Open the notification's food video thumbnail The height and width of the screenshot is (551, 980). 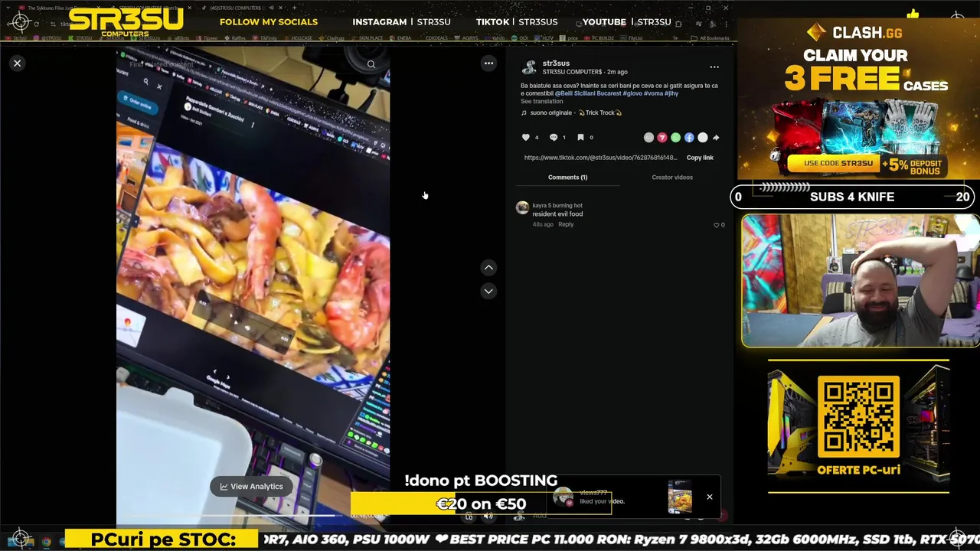point(679,497)
